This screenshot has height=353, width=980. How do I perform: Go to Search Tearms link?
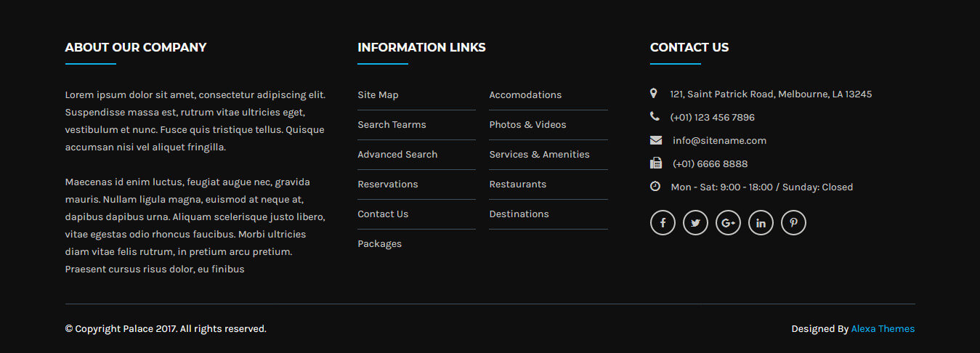point(392,125)
